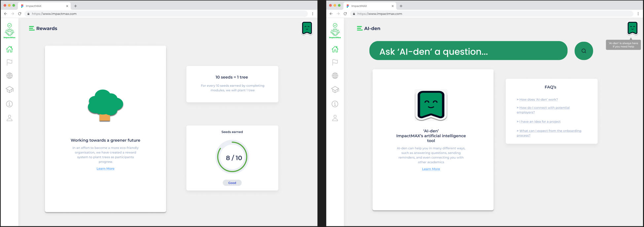Open globe icon in AI-den window sidebar
This screenshot has width=644, height=227.
click(x=335, y=76)
